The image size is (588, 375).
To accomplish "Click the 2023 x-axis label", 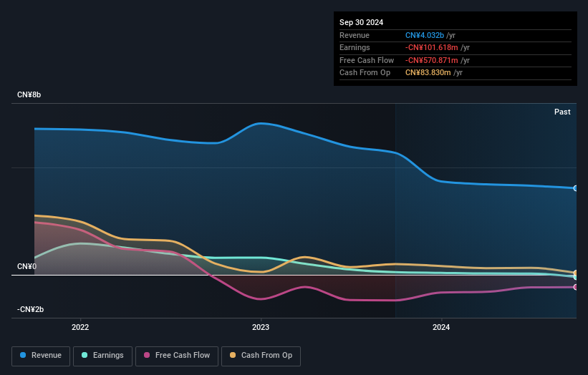I will pyautogui.click(x=261, y=328).
